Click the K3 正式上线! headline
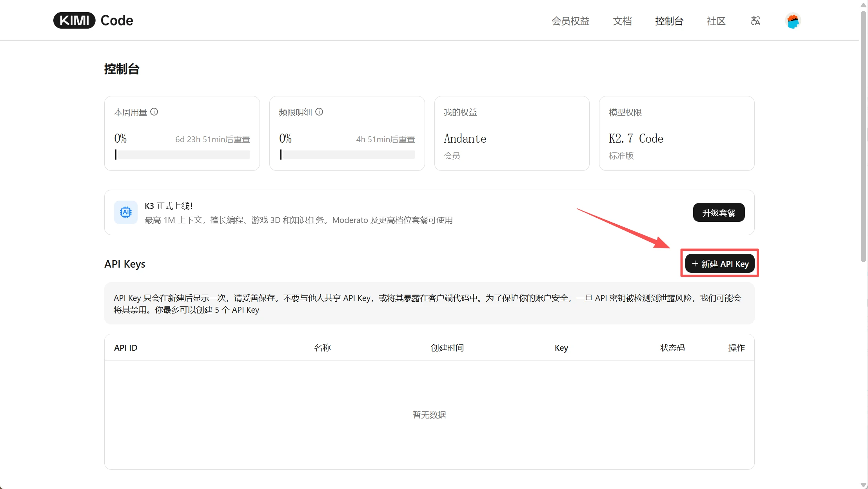Viewport: 868px width, 489px height. click(x=169, y=206)
